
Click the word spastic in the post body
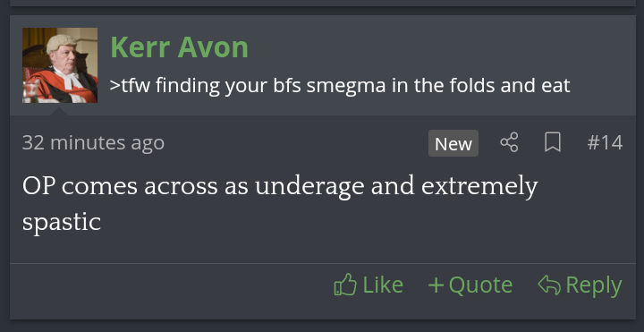point(62,222)
